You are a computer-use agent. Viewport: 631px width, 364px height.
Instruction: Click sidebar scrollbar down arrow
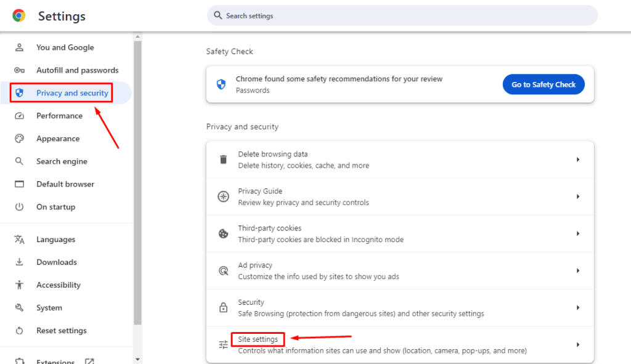click(137, 359)
